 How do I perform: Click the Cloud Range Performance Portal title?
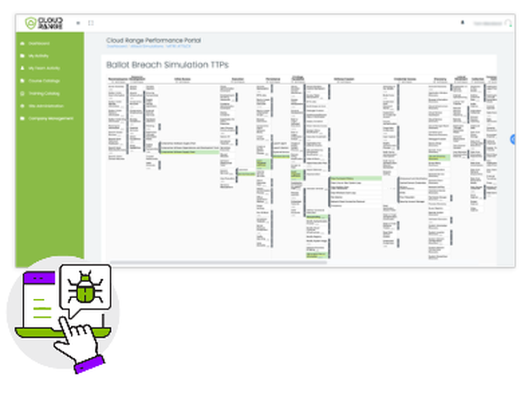click(153, 40)
